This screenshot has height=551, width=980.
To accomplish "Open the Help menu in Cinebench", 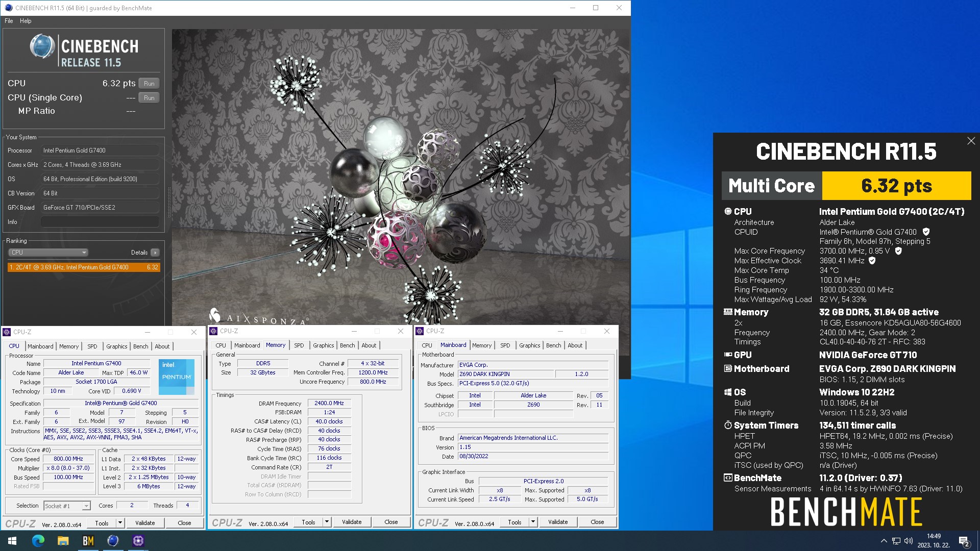I will tap(26, 21).
